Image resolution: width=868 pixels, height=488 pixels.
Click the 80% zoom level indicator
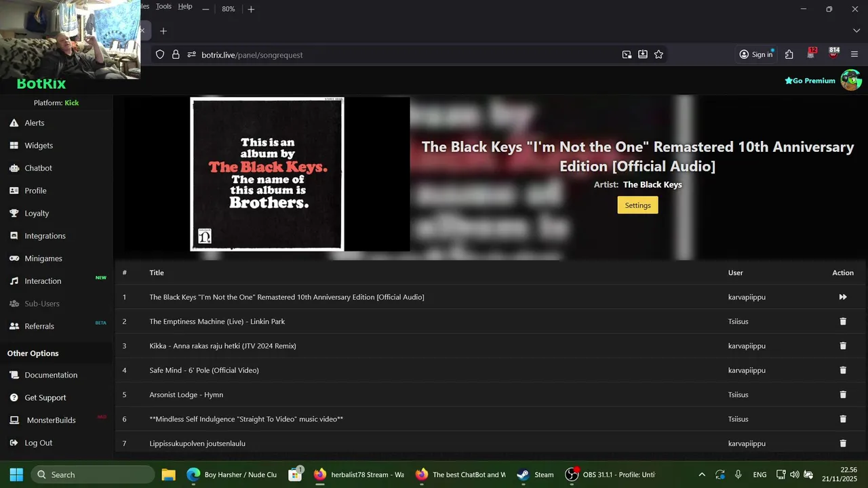tap(229, 9)
